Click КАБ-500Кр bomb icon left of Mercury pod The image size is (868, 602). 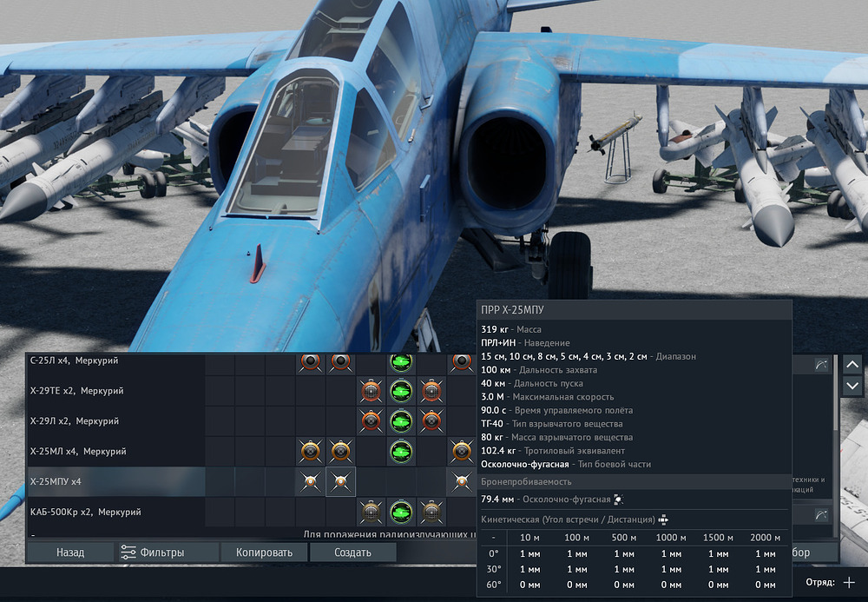tap(371, 513)
